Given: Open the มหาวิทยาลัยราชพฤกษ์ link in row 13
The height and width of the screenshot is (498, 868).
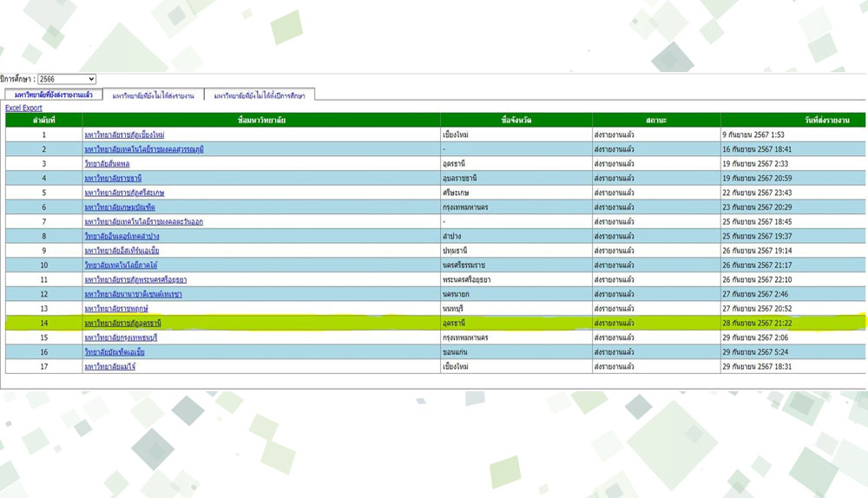Looking at the screenshot, I should [115, 309].
